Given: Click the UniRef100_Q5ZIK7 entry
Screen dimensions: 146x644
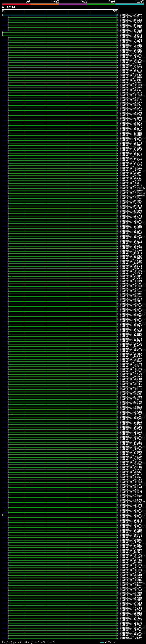Looking at the screenshot, I should tap(131, 600).
